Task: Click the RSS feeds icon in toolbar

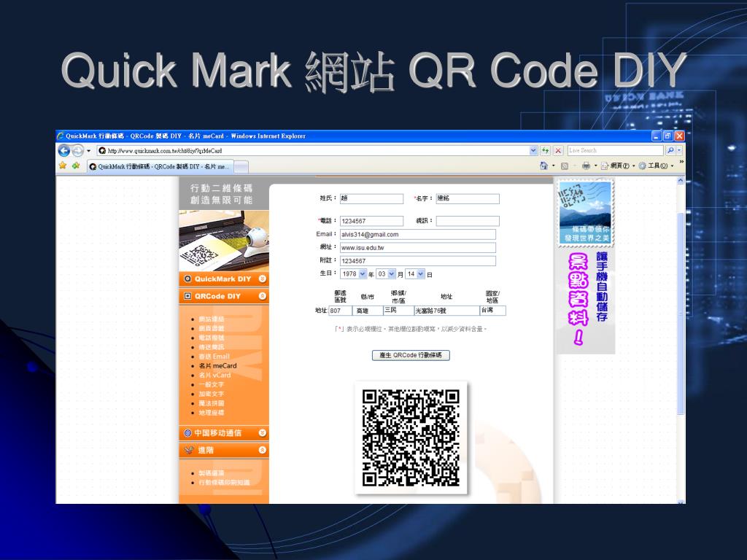Action: click(x=565, y=166)
